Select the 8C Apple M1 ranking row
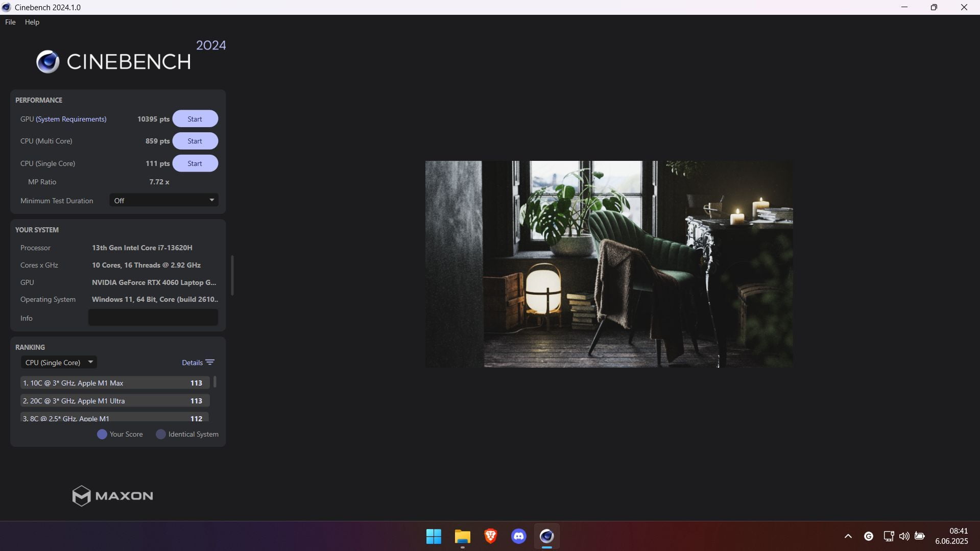 tap(115, 417)
